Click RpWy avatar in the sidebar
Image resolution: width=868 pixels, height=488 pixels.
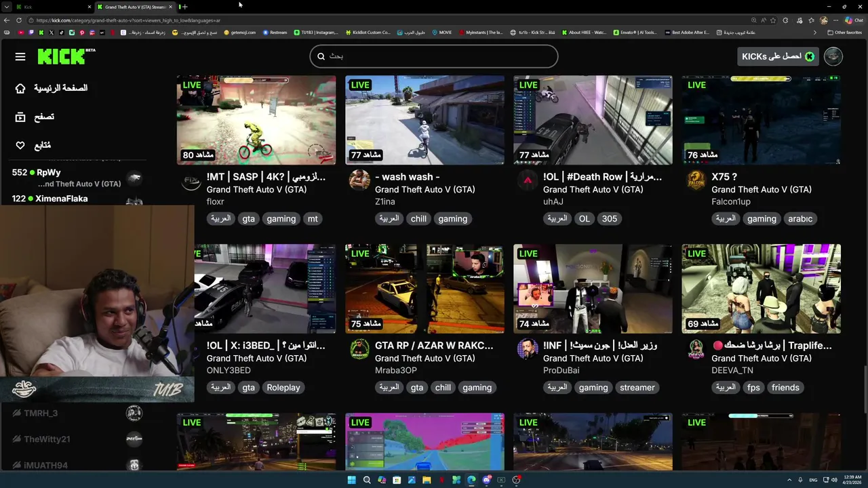tap(134, 178)
